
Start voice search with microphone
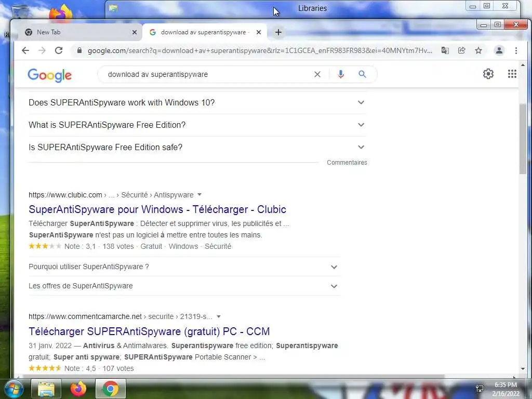pos(341,74)
